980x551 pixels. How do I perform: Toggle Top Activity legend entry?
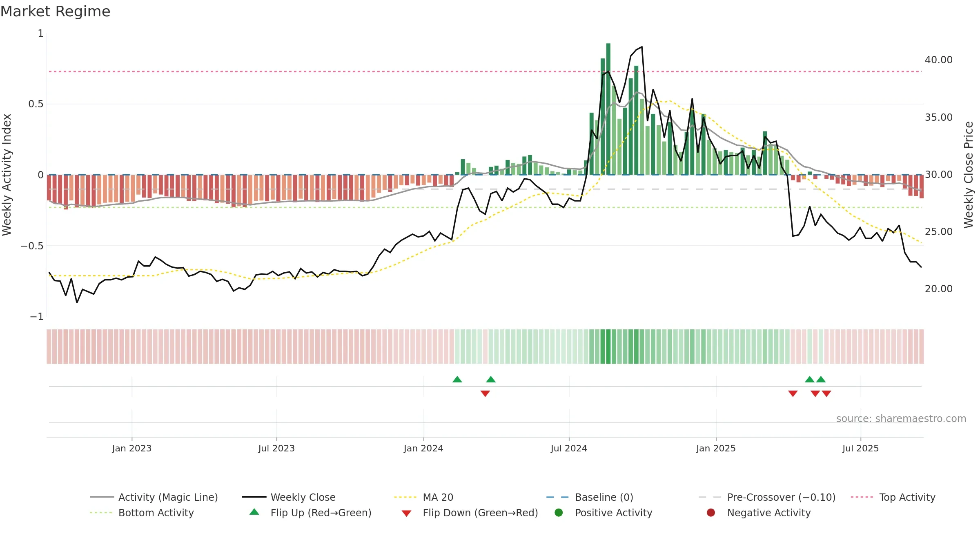(893, 497)
